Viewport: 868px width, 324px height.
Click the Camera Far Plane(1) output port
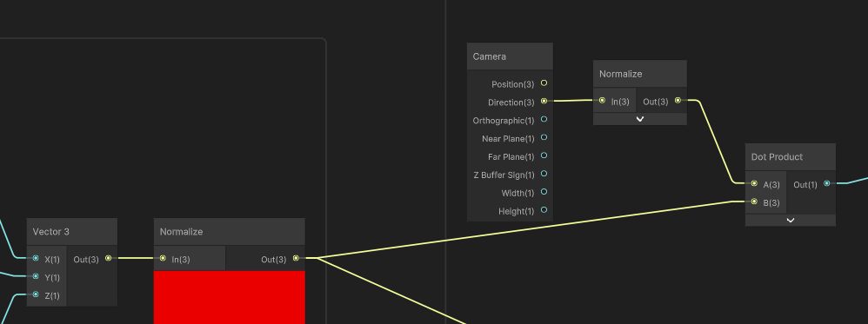coord(544,155)
